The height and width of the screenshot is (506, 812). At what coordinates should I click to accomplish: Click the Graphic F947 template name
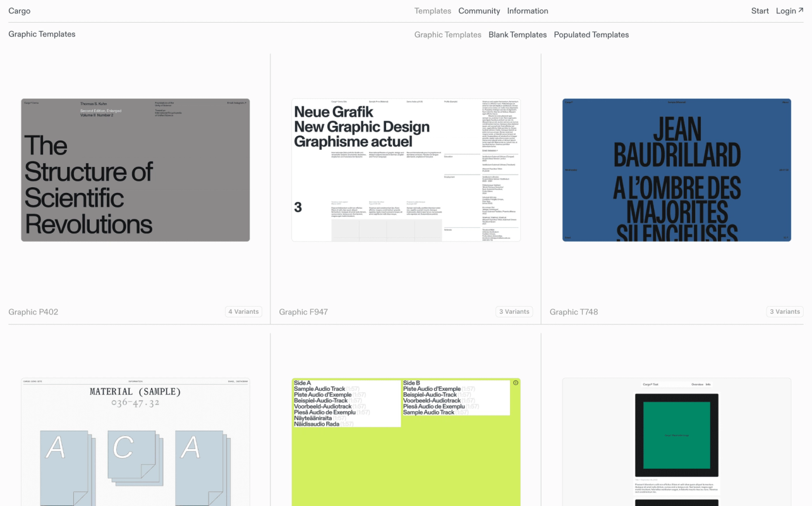303,312
